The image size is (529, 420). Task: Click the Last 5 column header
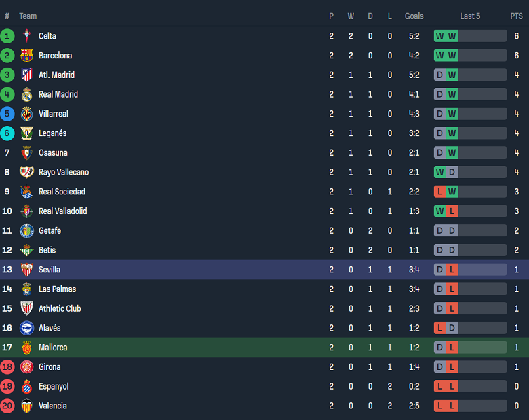[470, 16]
